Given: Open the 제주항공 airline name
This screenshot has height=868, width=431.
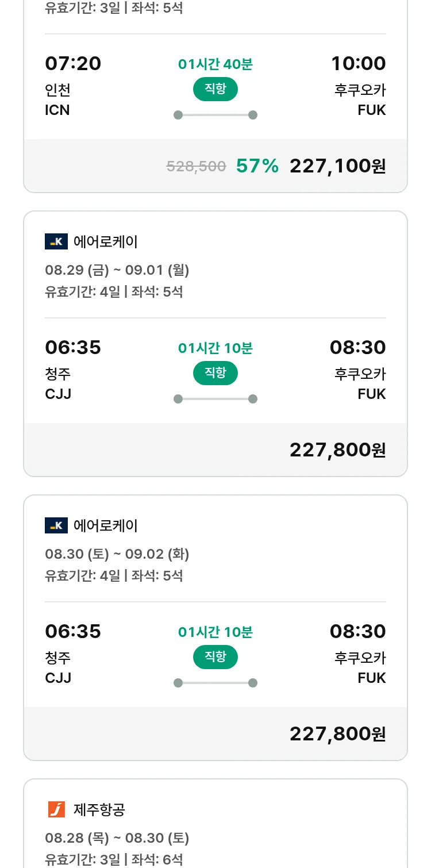Looking at the screenshot, I should 99,809.
